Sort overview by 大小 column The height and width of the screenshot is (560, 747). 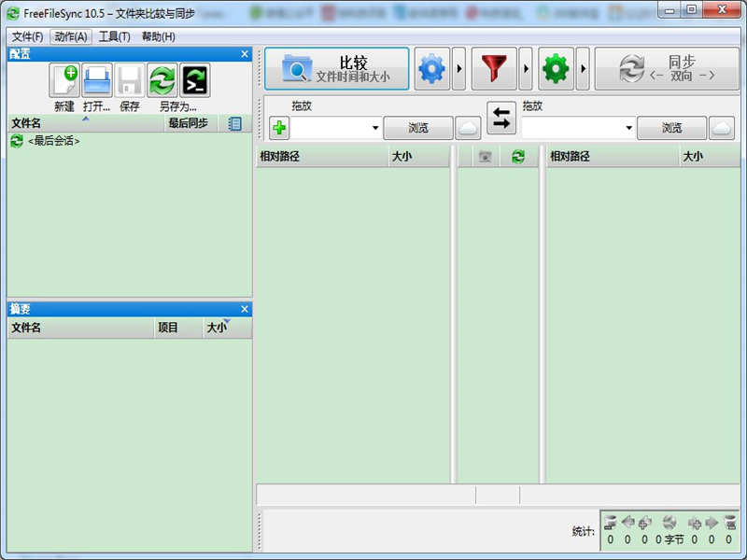[x=227, y=328]
